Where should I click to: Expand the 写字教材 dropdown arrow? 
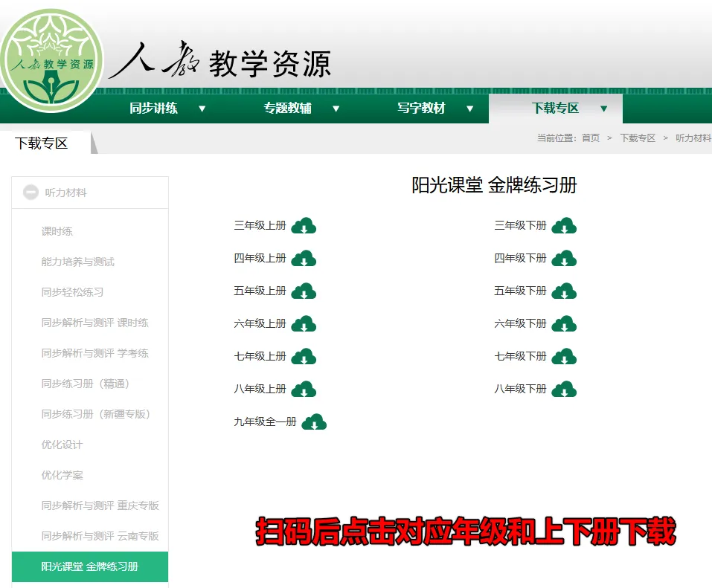coord(470,109)
